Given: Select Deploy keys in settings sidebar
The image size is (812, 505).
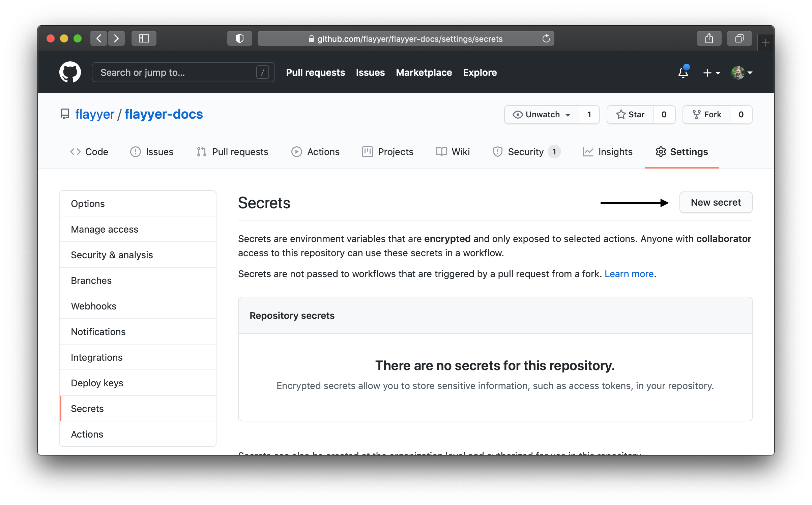Looking at the screenshot, I should [x=97, y=383].
